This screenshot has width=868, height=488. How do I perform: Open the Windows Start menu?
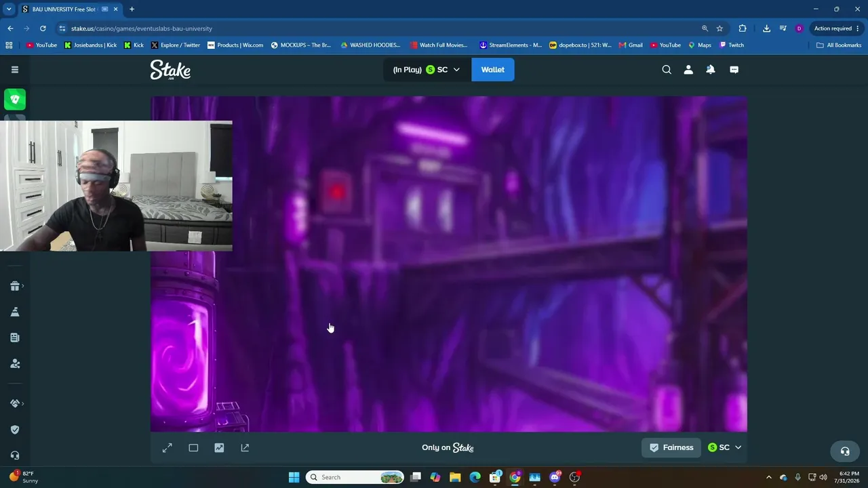point(294,477)
